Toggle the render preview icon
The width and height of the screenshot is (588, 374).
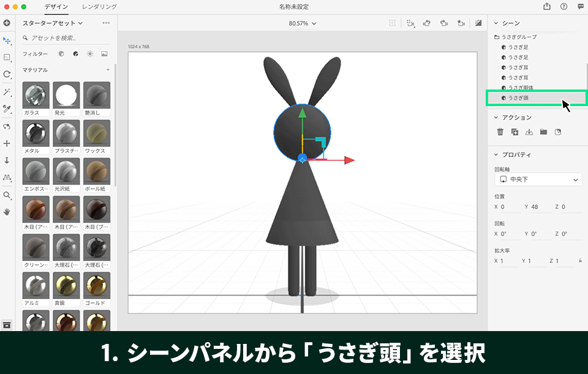478,23
